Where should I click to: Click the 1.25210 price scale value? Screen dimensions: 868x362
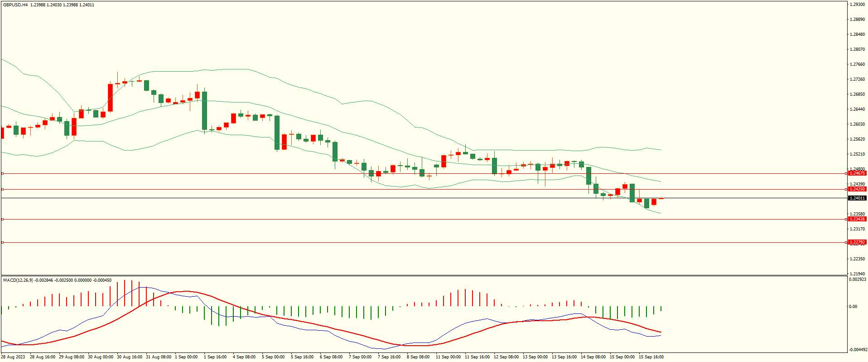click(857, 154)
